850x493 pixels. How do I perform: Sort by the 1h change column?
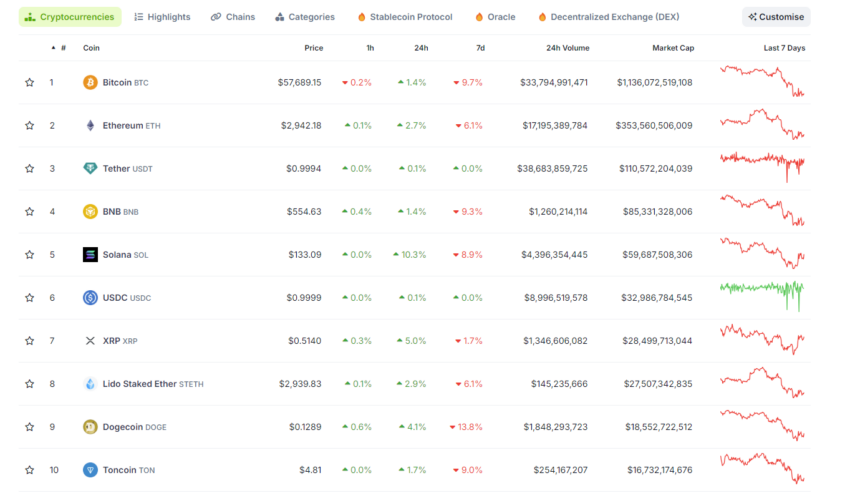370,48
